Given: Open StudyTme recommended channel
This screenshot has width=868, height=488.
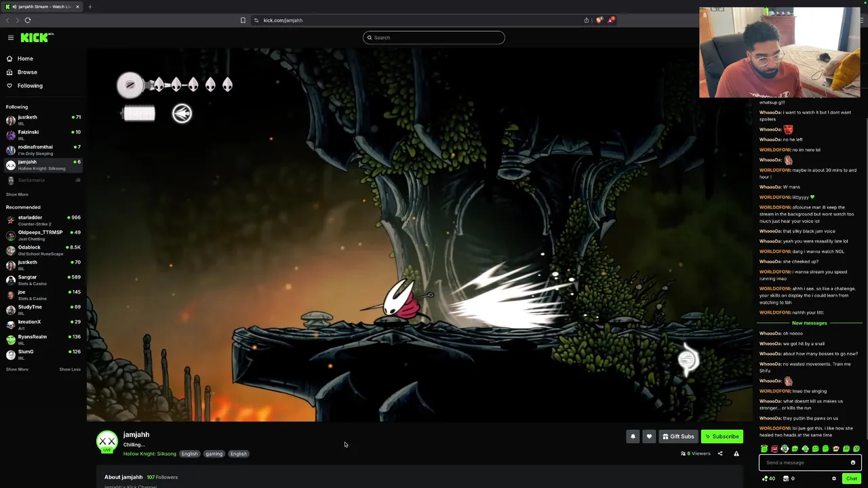Looking at the screenshot, I should pos(43,310).
